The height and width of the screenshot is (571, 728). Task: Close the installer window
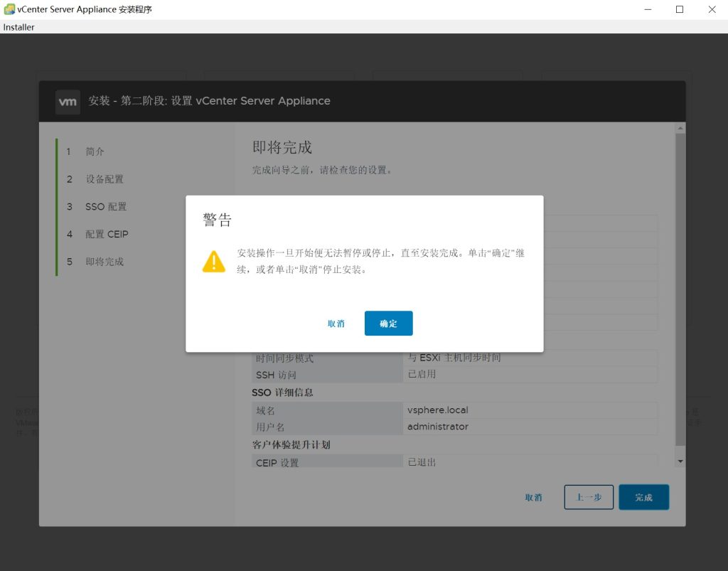coord(712,9)
